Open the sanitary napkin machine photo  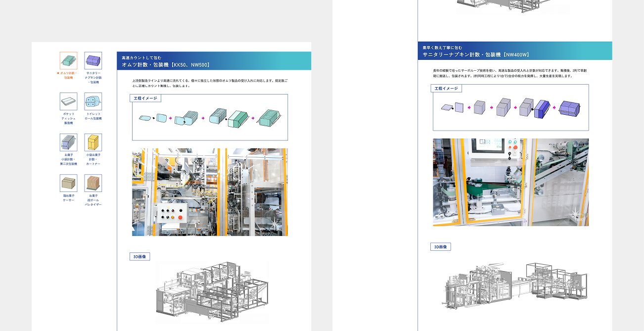[x=510, y=182]
